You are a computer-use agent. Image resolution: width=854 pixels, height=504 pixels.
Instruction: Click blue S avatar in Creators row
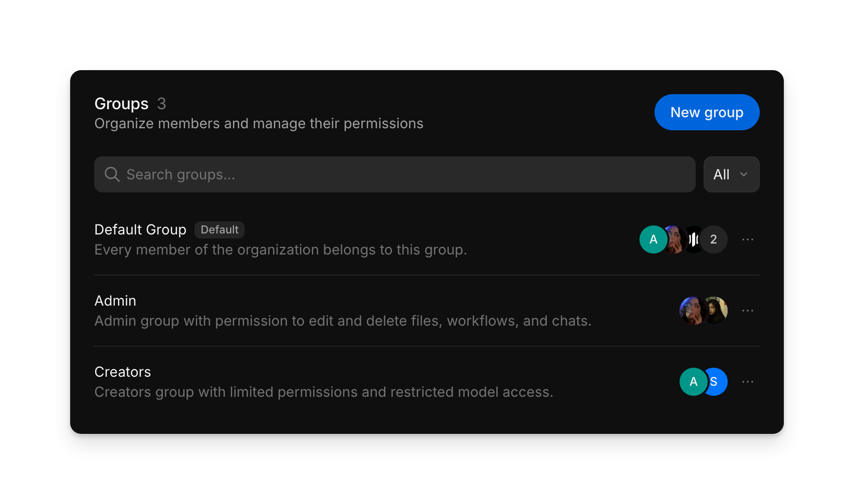tap(717, 382)
